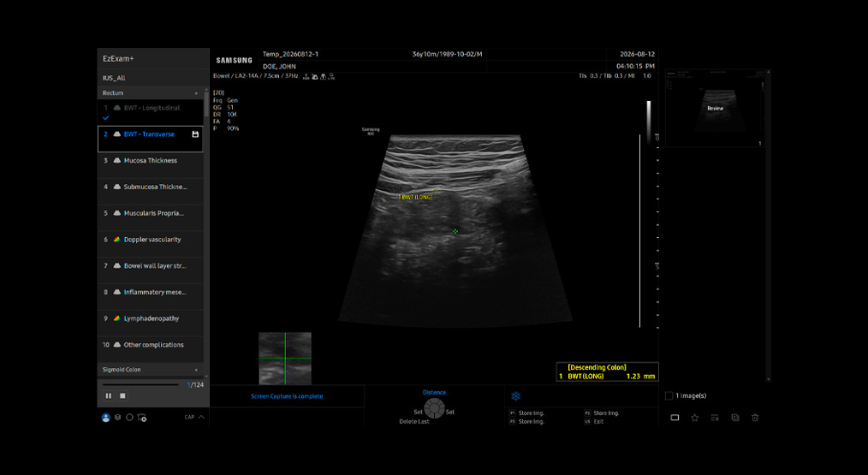
Task: Stop the EzExam+ protocol with the stop button
Action: click(123, 395)
